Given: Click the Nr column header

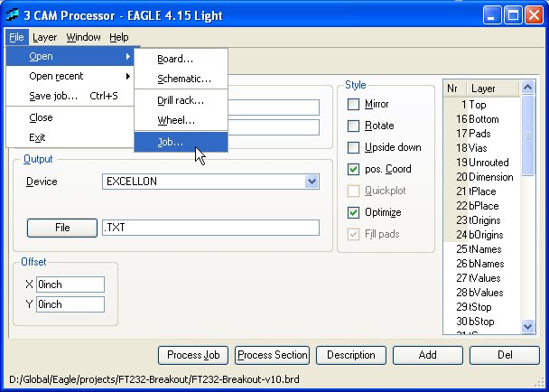Looking at the screenshot, I should 455,89.
